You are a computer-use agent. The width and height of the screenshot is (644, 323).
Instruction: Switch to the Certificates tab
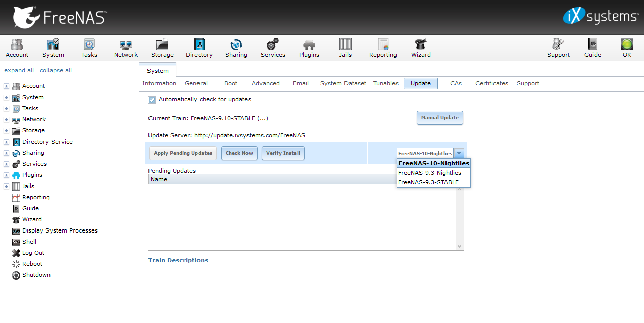(491, 83)
